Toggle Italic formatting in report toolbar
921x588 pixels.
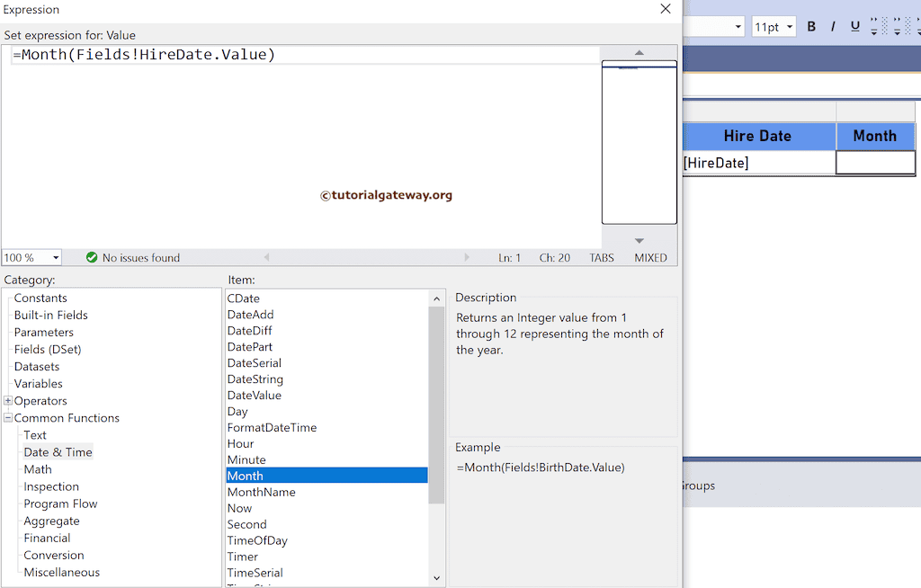coord(833,26)
